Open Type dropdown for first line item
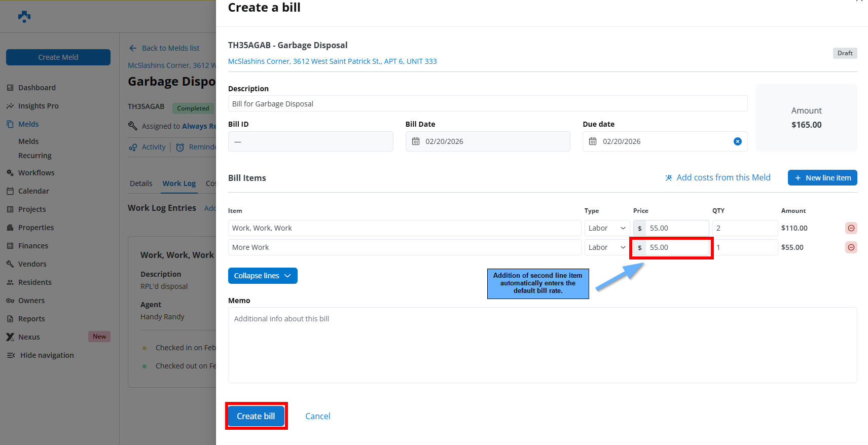 (x=606, y=228)
